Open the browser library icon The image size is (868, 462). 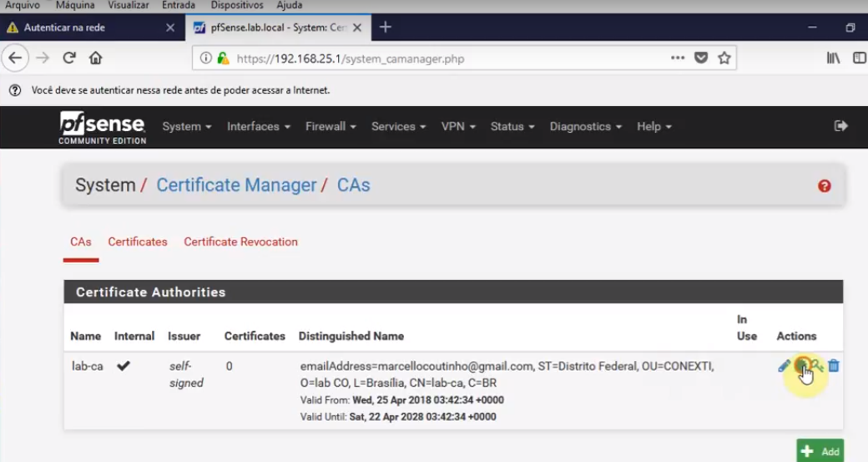pos(833,58)
